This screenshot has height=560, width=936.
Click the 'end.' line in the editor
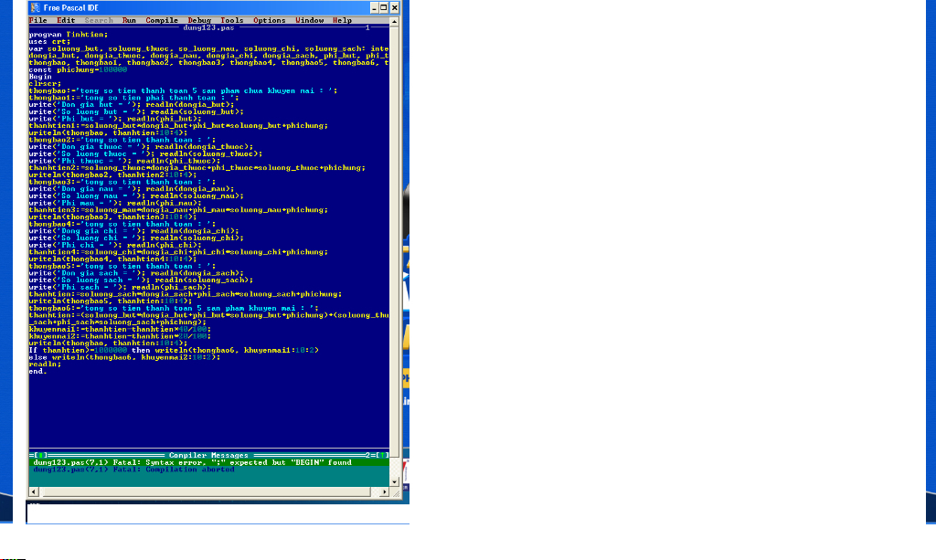(x=37, y=372)
